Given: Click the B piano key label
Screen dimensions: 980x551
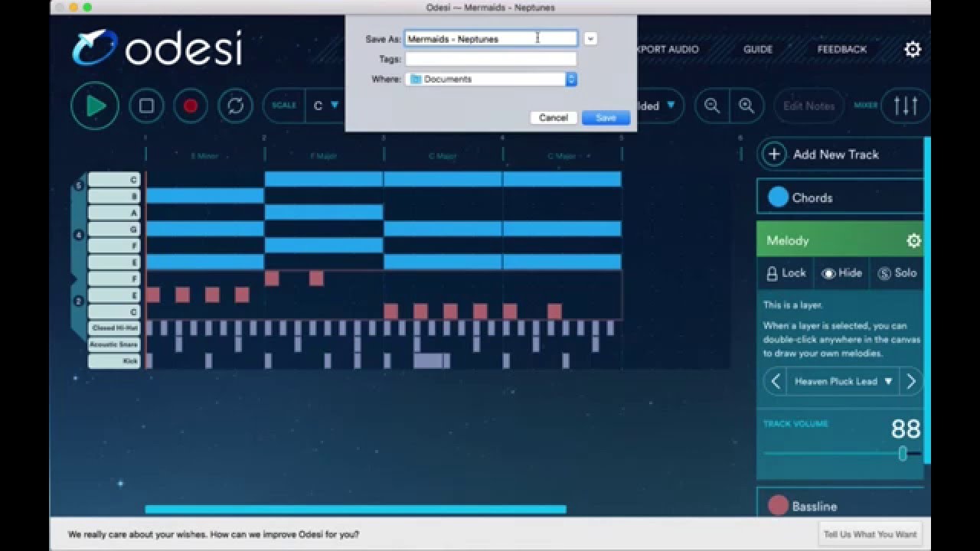Looking at the screenshot, I should 114,196.
